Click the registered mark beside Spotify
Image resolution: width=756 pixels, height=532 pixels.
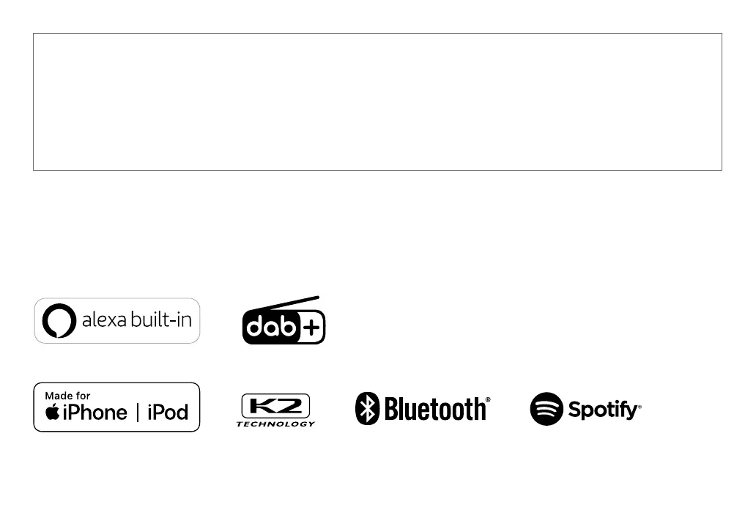coord(640,407)
